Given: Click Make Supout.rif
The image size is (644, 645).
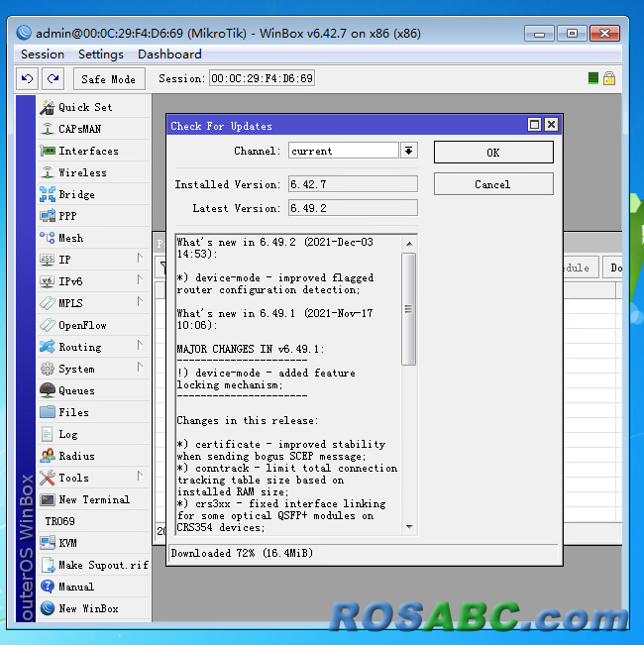Looking at the screenshot, I should pos(94,565).
